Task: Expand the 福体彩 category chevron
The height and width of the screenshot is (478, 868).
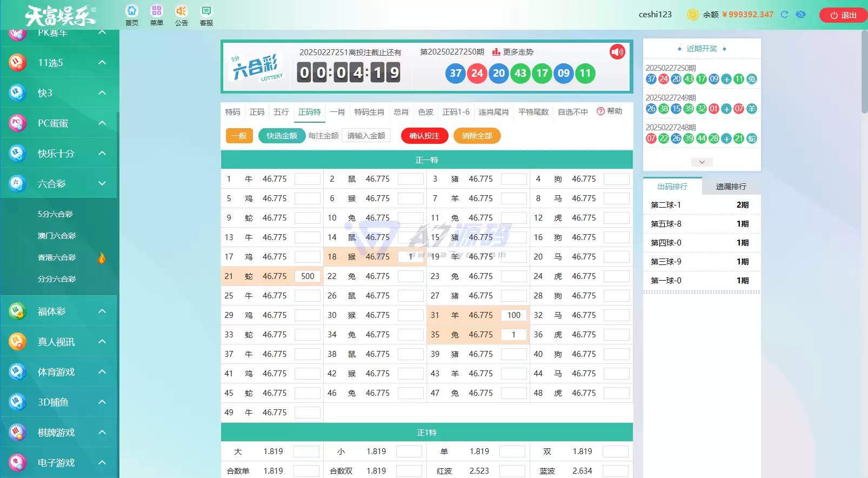Action: tap(102, 311)
